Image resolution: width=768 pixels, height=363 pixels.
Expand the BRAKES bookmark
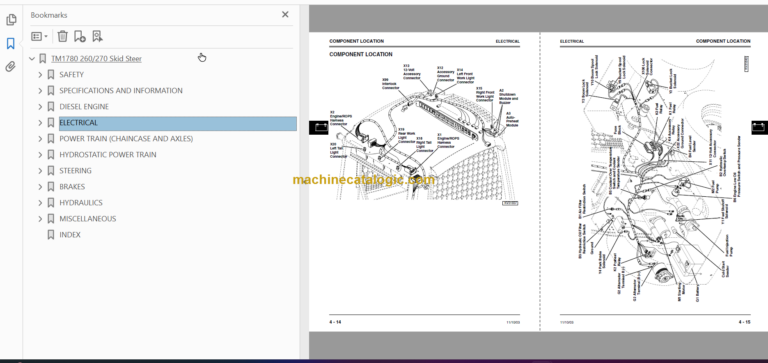(x=40, y=187)
